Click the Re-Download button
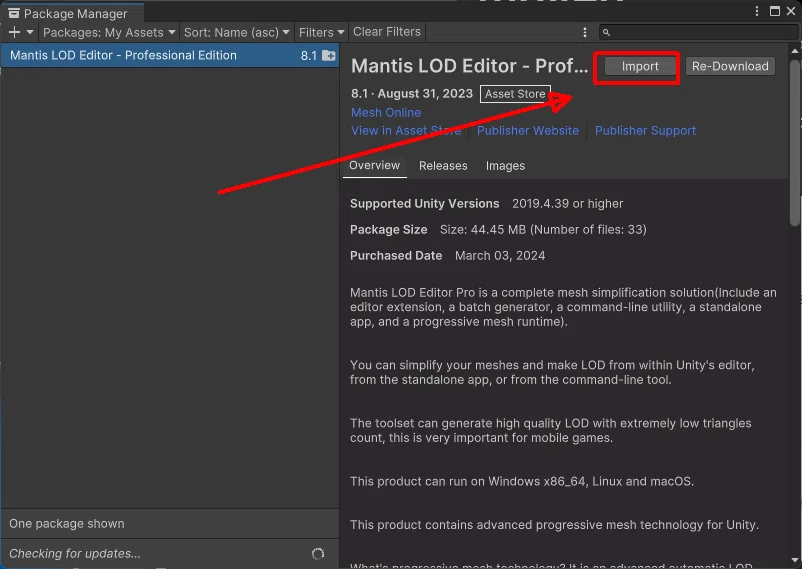The width and height of the screenshot is (802, 569). (730, 67)
